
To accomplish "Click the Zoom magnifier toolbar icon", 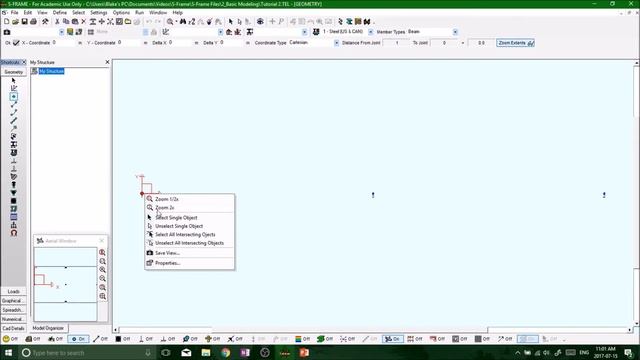I will (170, 22).
